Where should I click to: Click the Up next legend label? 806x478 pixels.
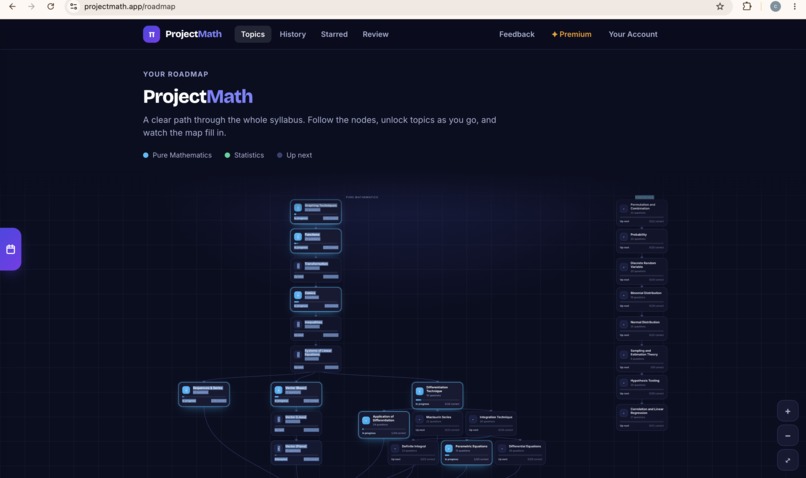pos(299,155)
